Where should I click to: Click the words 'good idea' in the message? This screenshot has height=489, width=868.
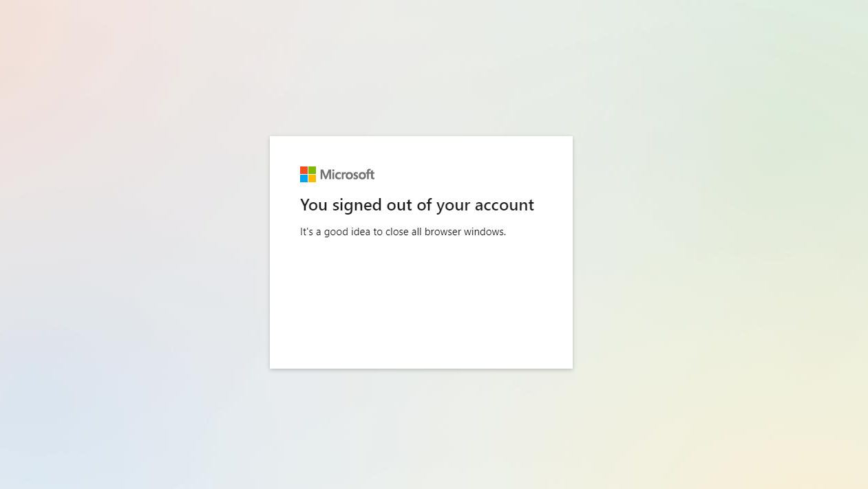348,232
